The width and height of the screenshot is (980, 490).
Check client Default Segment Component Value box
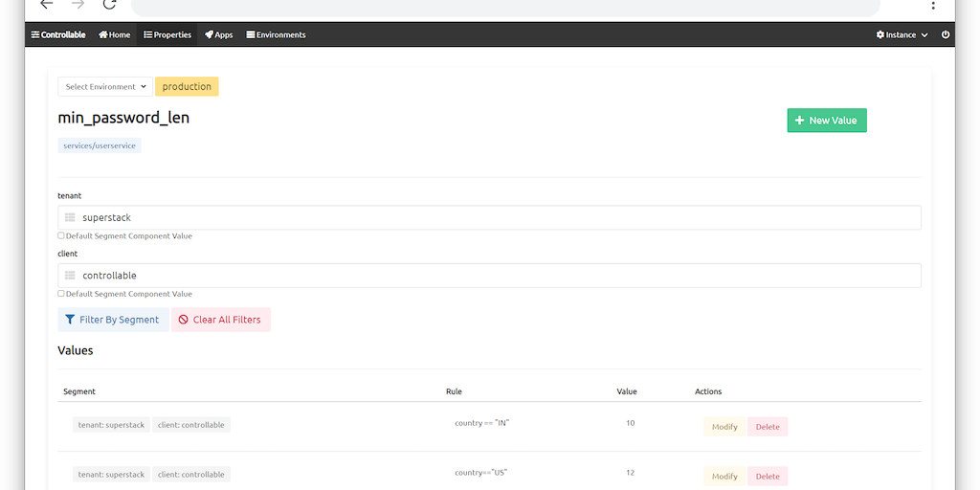pos(61,294)
